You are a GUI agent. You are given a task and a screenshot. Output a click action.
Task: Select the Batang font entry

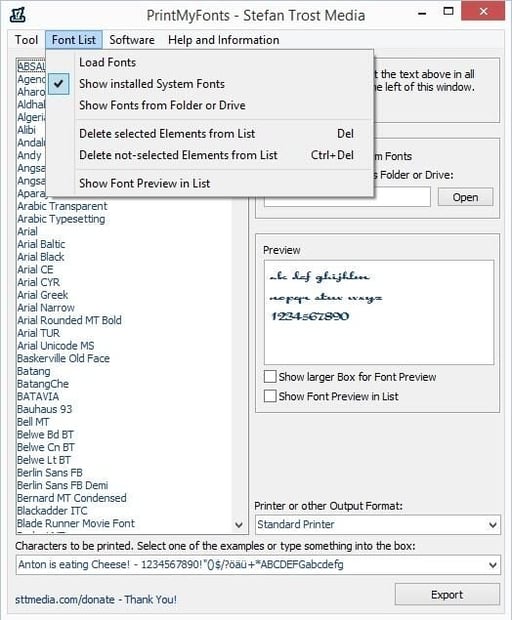tap(34, 371)
